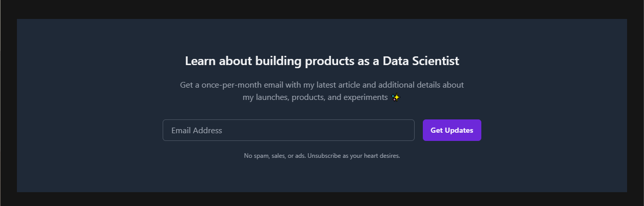Focus the Email Address input field
The image size is (644, 206).
tap(288, 130)
